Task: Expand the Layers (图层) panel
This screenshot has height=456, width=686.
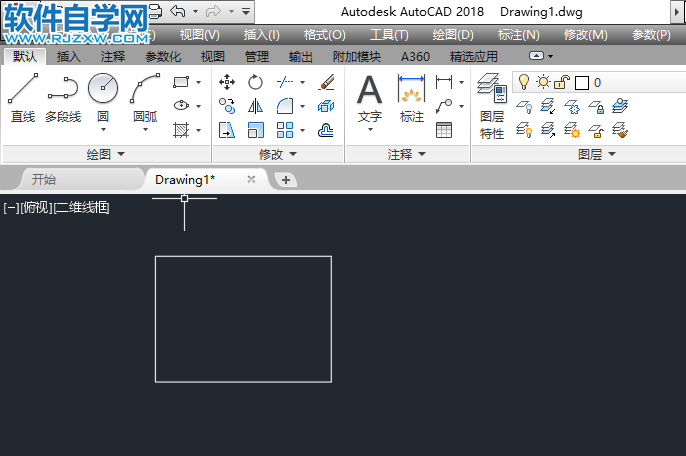Action: pos(597,154)
